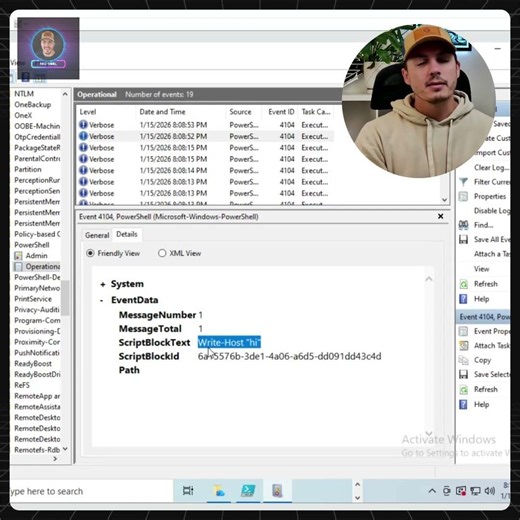Screen dimensions: 520x520
Task: Select the Partition tree item
Action: [28, 169]
